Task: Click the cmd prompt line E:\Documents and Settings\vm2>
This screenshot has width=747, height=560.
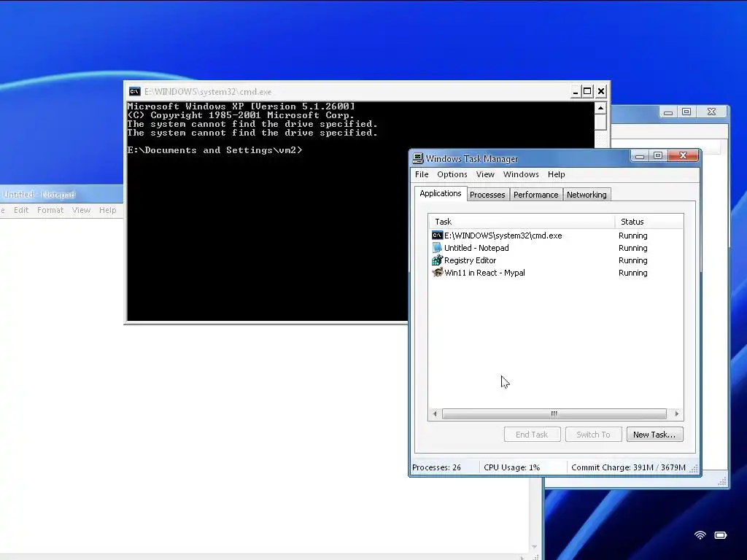Action: 214,150
